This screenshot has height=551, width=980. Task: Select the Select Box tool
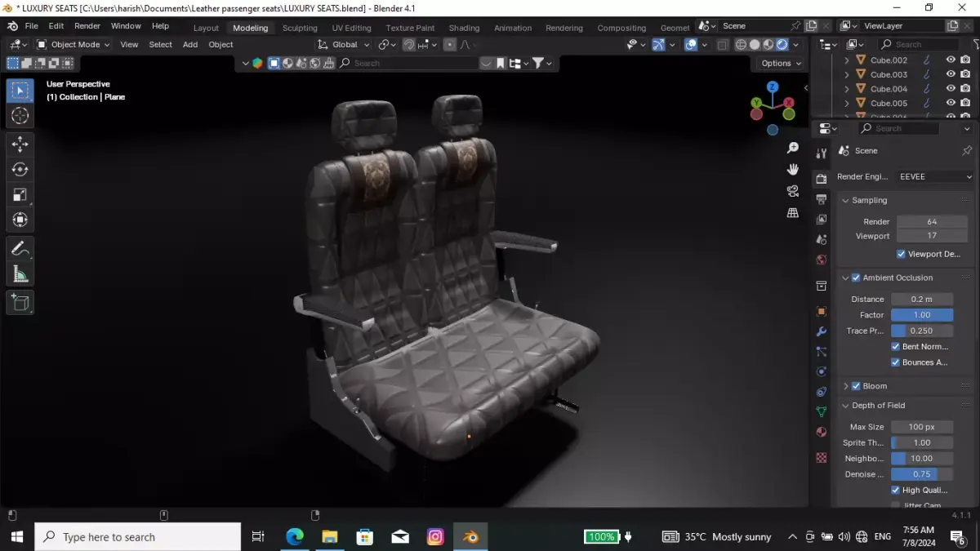click(x=20, y=91)
